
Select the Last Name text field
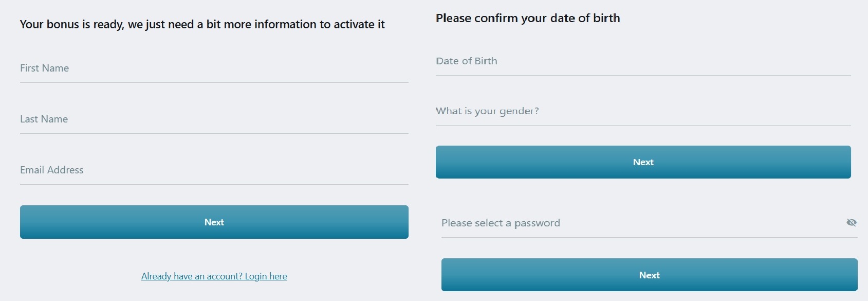pyautogui.click(x=214, y=119)
